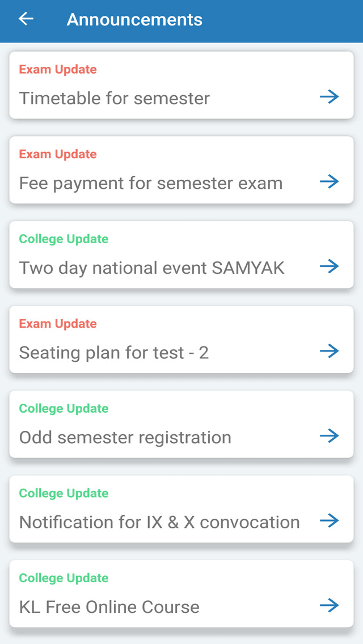
Task: Click the Exam Update label on the first card
Action: [x=57, y=69]
